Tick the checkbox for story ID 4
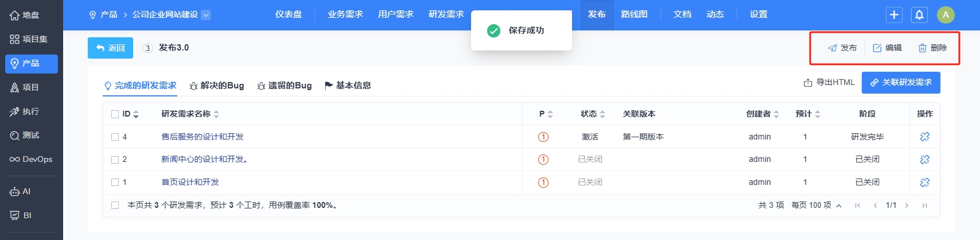 point(115,137)
